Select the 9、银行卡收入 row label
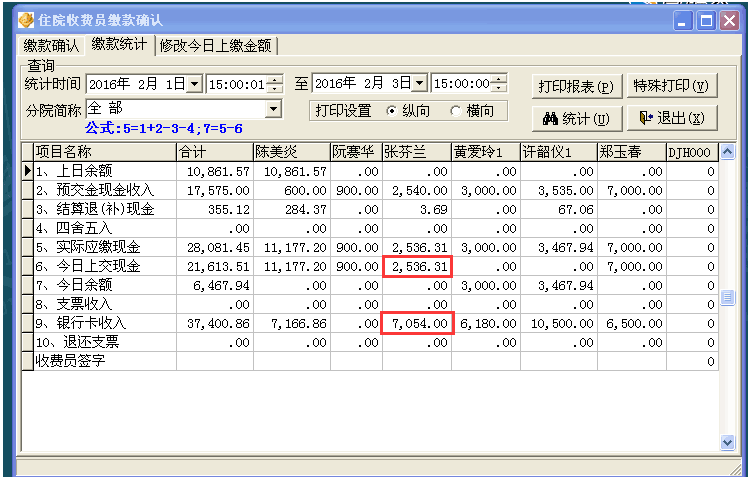The width and height of the screenshot is (748, 477). click(x=105, y=323)
